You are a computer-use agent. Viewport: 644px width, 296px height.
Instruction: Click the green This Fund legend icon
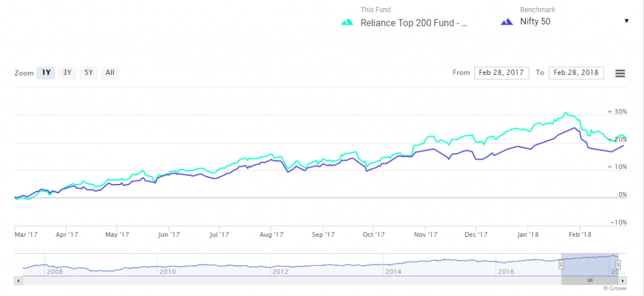tap(347, 22)
